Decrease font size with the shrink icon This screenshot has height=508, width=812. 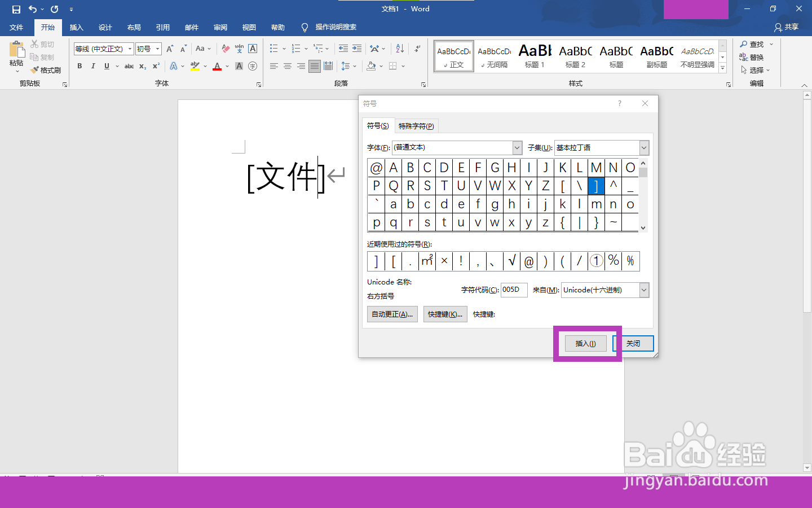183,49
